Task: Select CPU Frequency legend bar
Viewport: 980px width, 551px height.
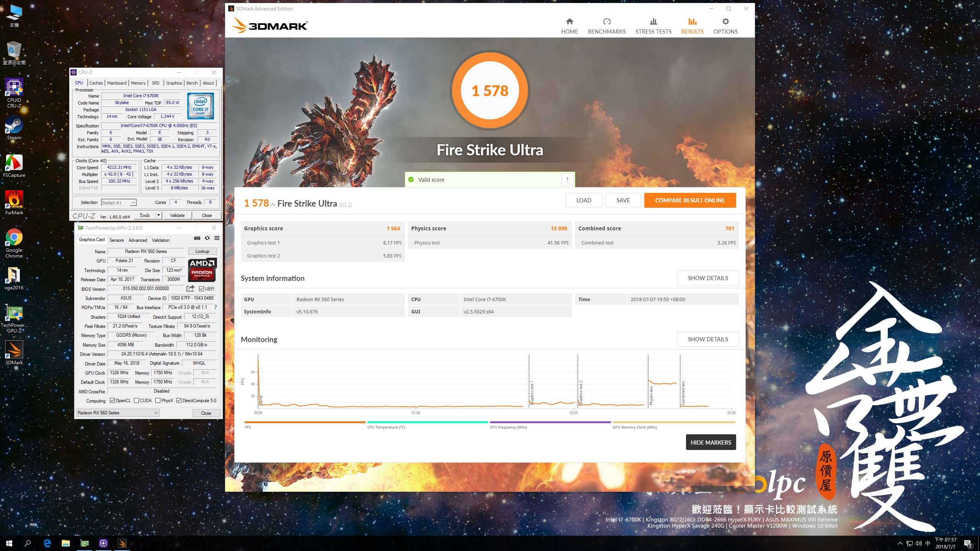Action: pyautogui.click(x=550, y=422)
